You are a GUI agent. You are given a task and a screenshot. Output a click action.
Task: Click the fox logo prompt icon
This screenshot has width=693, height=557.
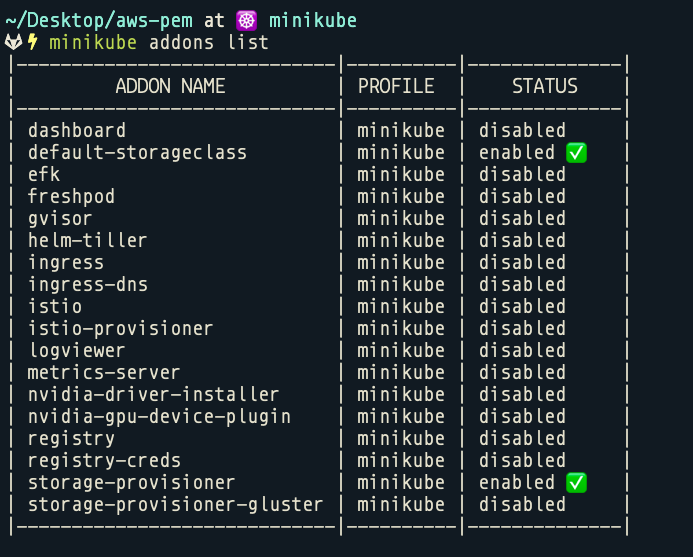13,42
